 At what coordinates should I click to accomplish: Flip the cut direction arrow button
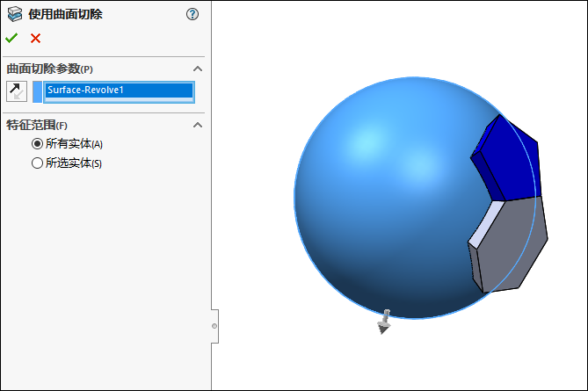17,91
